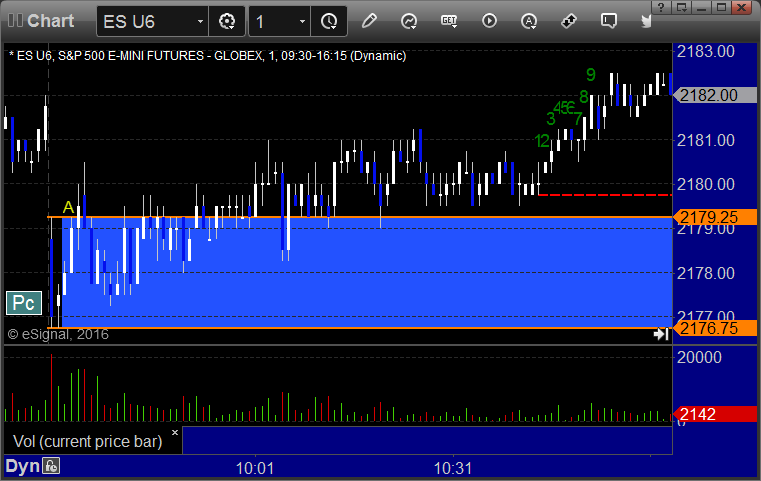Open the time template clock icon
This screenshot has height=481, width=761.
tap(329, 21)
